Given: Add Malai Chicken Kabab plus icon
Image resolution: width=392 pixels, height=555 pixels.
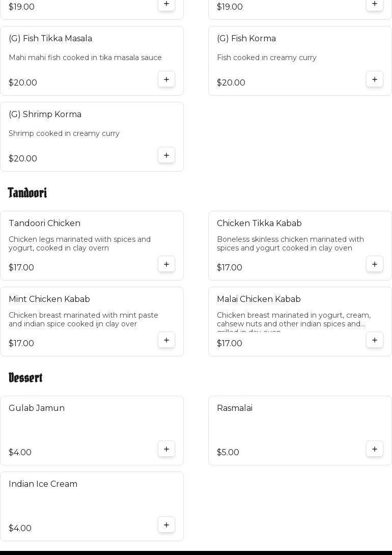Looking at the screenshot, I should (375, 340).
